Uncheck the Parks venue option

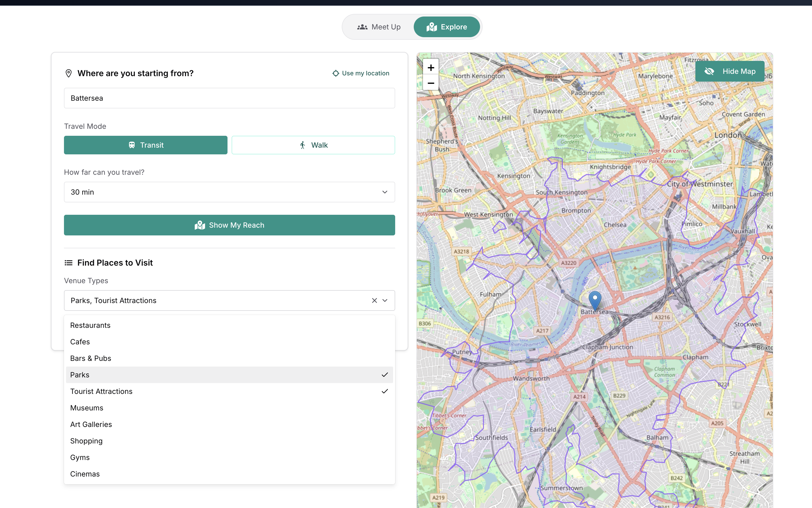(229, 375)
